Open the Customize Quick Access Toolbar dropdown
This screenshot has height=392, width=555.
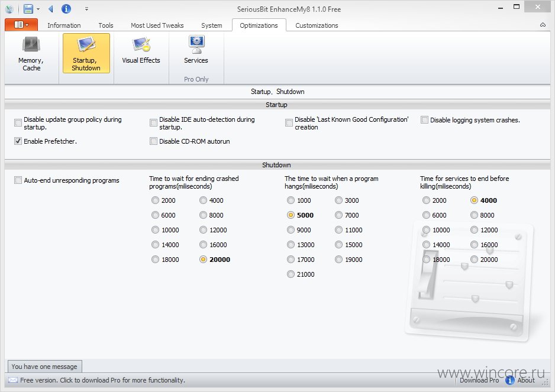tap(87, 9)
